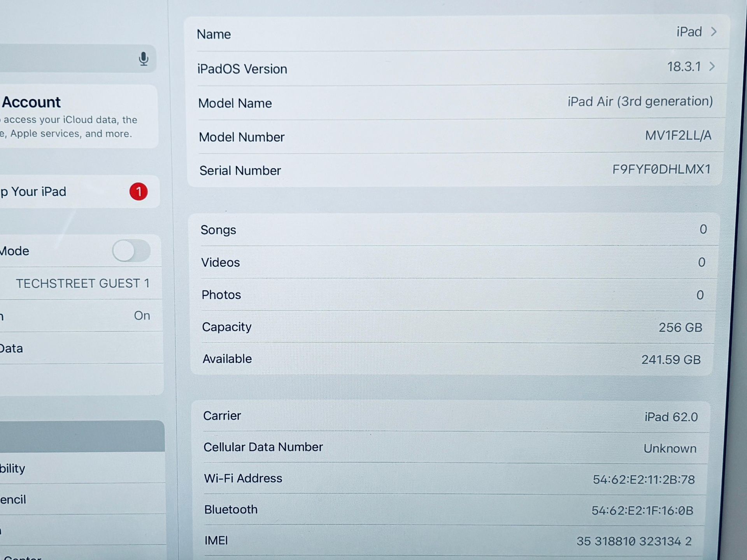The height and width of the screenshot is (560, 747).
Task: Tap Wi-Fi address 54:62:E2:11:2B:78
Action: [644, 479]
